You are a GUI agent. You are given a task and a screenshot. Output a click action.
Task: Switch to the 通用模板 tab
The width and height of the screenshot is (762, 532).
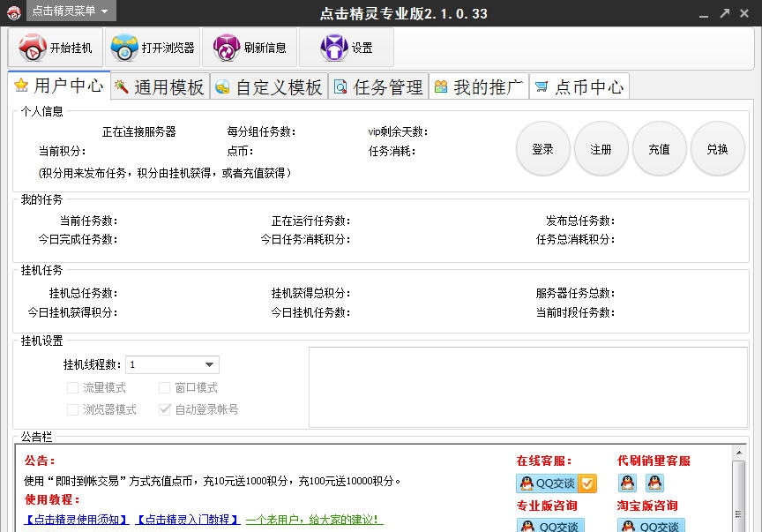160,86
